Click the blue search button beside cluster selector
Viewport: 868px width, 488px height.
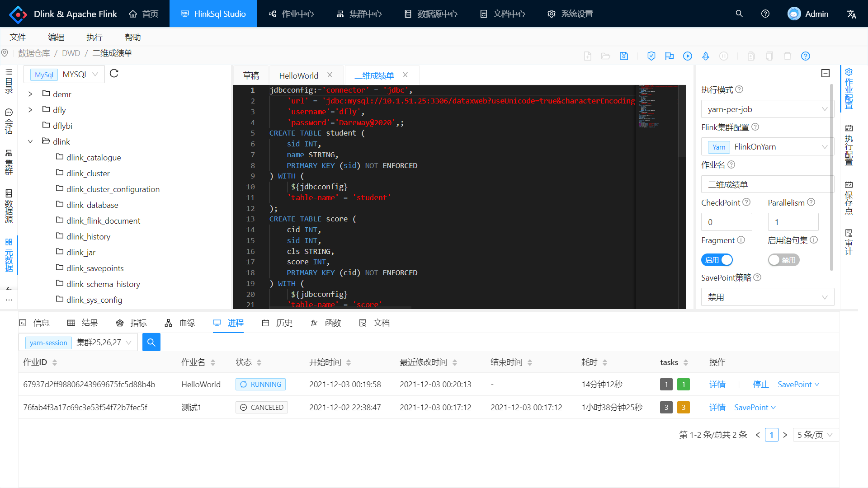pos(151,342)
